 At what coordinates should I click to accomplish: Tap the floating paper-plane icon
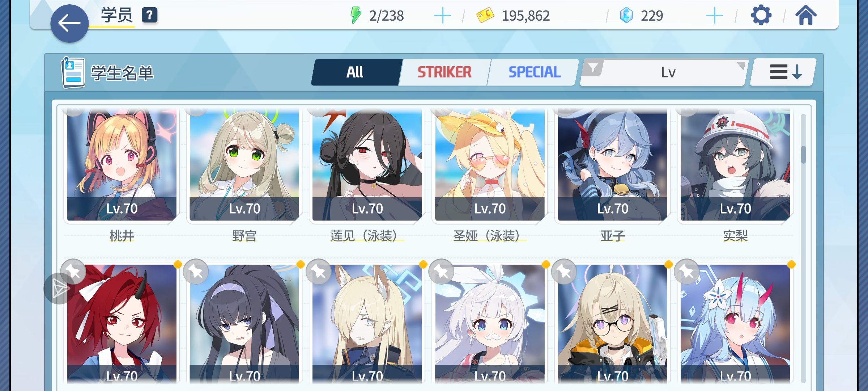[x=60, y=289]
